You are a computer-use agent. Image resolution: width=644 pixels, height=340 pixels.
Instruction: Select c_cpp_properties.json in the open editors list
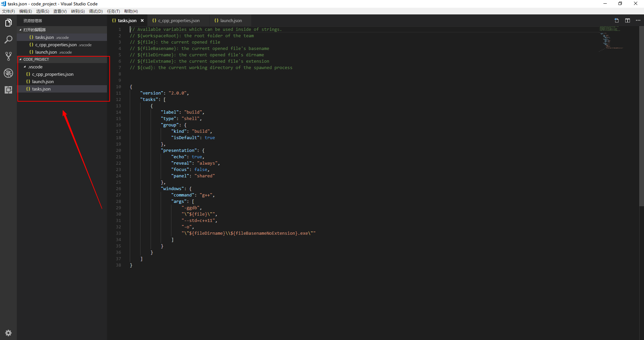pos(56,45)
